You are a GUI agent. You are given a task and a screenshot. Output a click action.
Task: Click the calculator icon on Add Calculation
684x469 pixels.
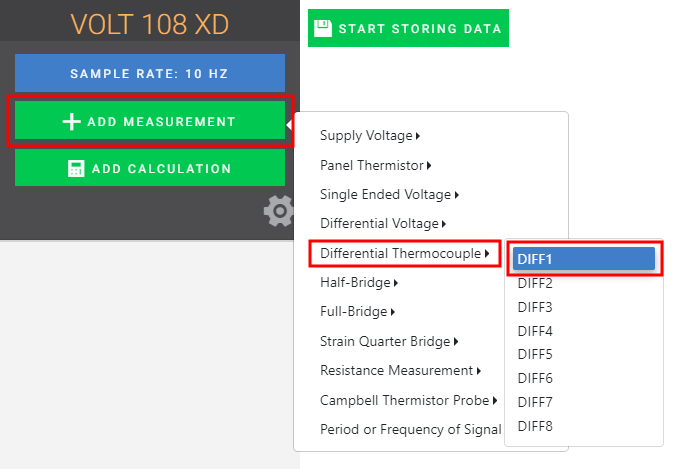(76, 169)
